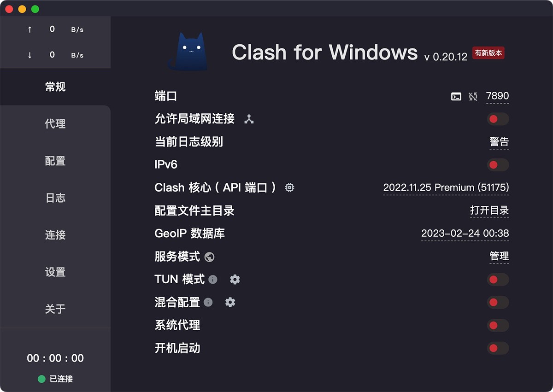Open TUN 模式 gear settings

pyautogui.click(x=235, y=279)
